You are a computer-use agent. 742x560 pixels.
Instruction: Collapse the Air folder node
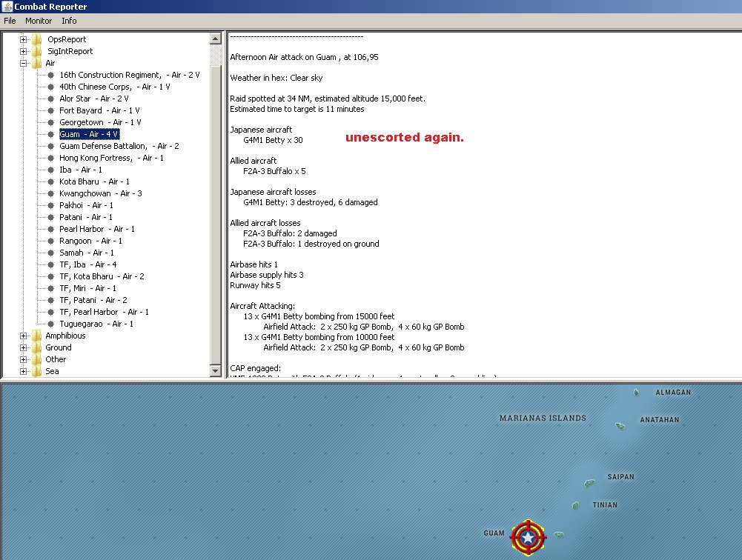pyautogui.click(x=23, y=63)
